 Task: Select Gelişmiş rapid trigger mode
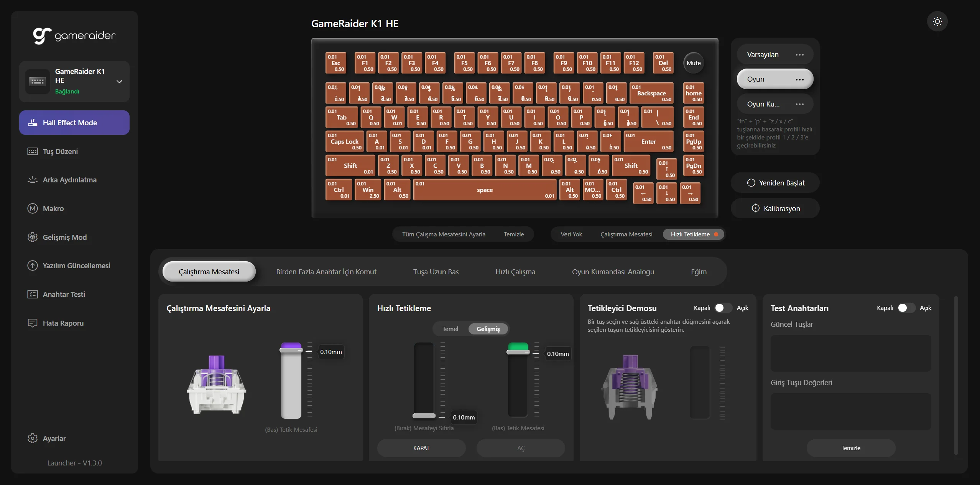[x=488, y=329]
